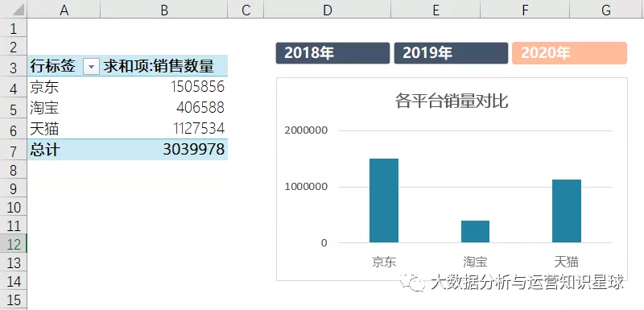The image size is (644, 310).
Task: Click the 京东 row label cell
Action: point(64,87)
